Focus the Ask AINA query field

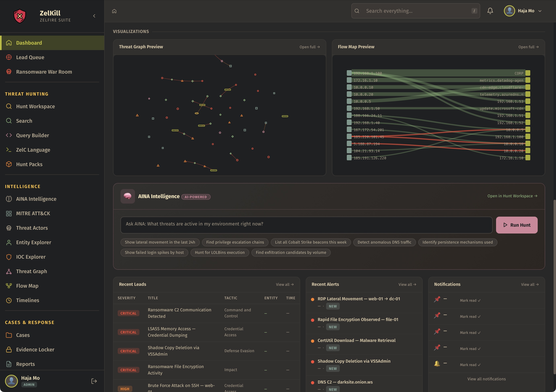[x=306, y=225]
